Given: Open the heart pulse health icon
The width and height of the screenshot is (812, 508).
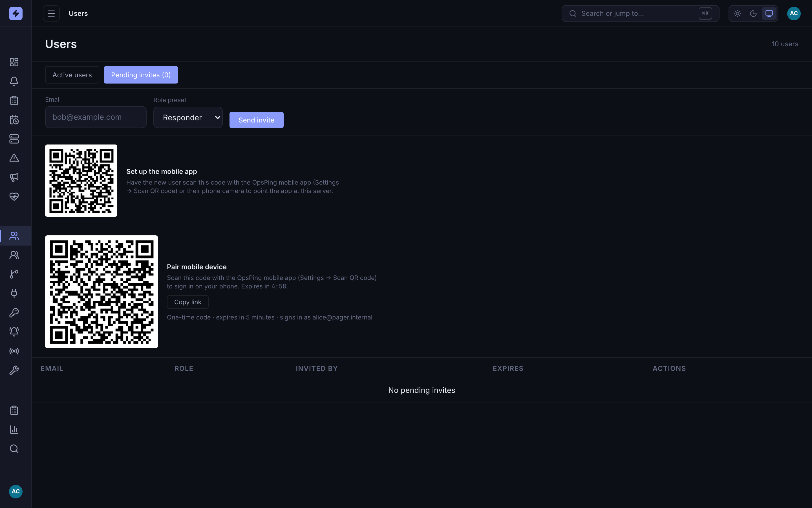Looking at the screenshot, I should 14,196.
